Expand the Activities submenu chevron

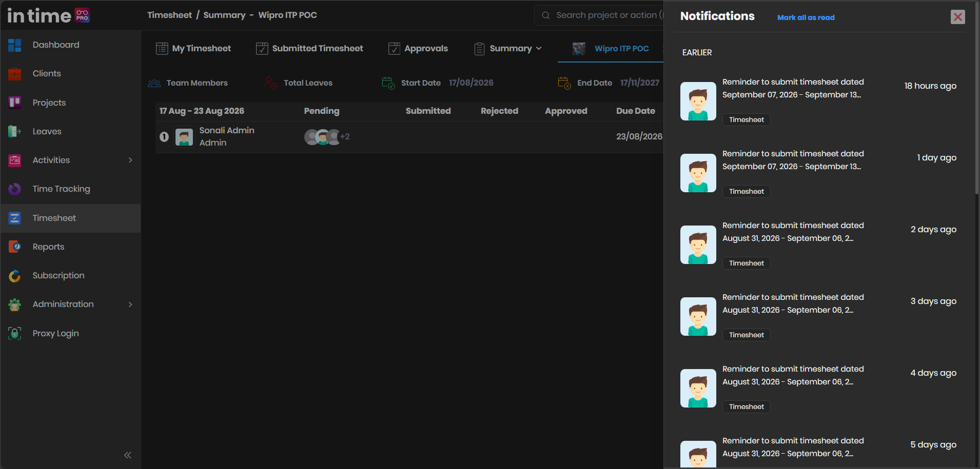[130, 160]
